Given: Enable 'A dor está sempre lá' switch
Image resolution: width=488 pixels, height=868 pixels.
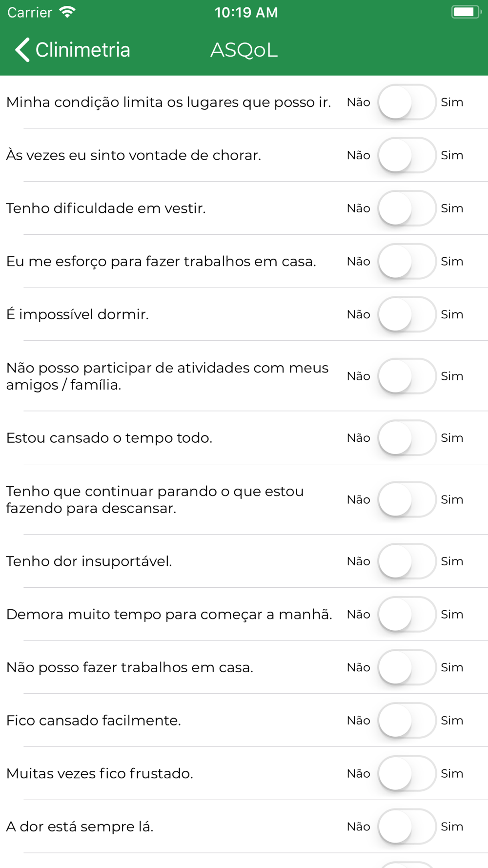Looking at the screenshot, I should point(407,827).
